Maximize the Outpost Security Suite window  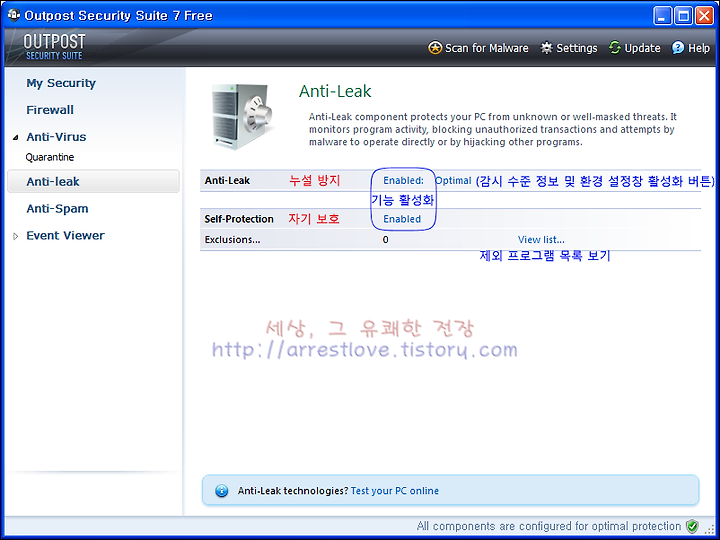click(x=683, y=16)
